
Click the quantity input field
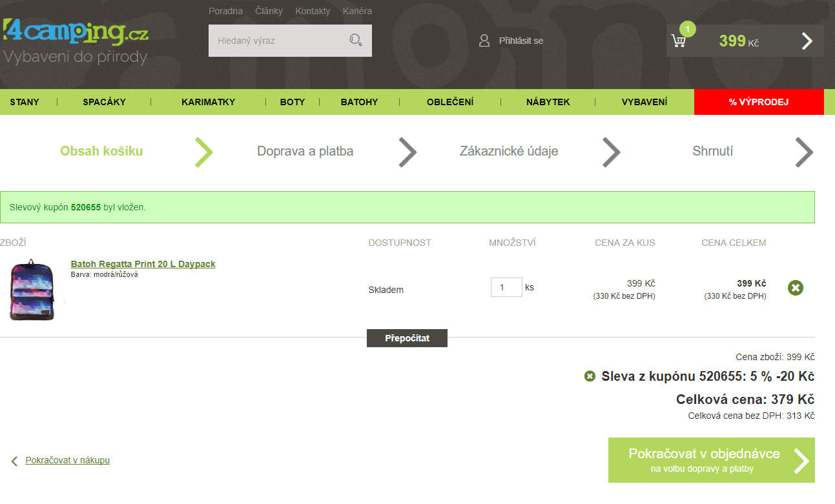pyautogui.click(x=506, y=287)
